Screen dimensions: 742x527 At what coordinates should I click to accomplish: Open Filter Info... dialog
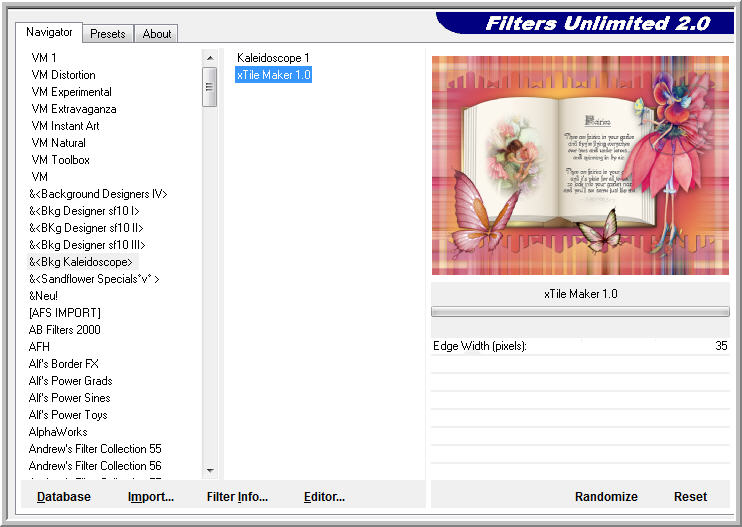click(237, 497)
